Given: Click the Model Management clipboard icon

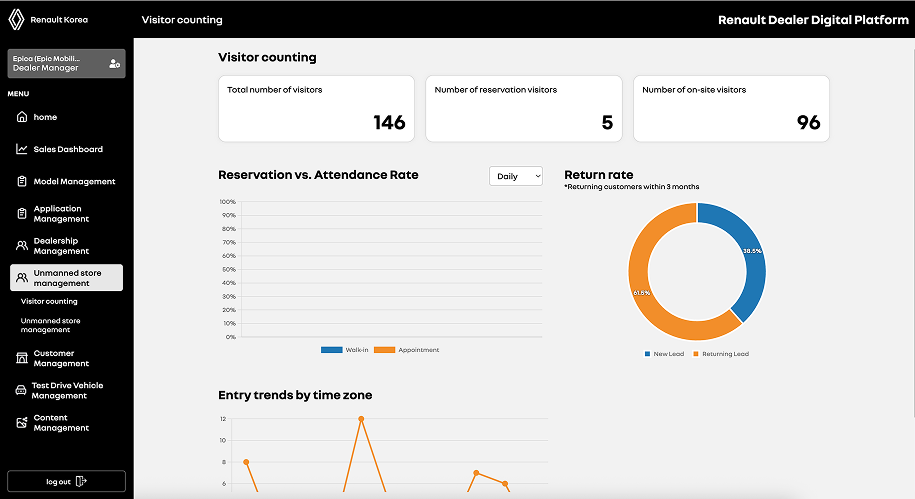Looking at the screenshot, I should 22,182.
